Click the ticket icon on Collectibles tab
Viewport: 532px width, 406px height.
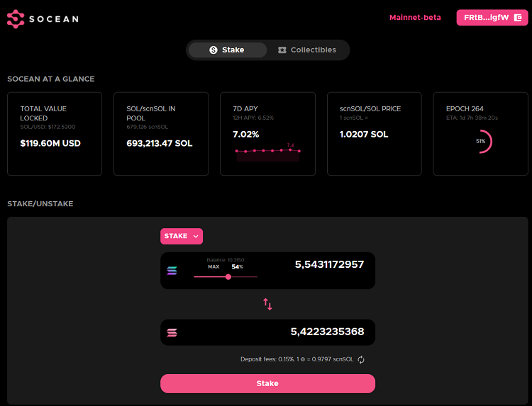[282, 50]
